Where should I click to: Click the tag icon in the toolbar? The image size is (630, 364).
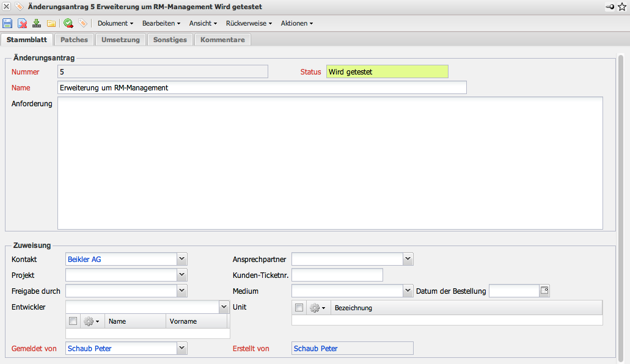(82, 23)
